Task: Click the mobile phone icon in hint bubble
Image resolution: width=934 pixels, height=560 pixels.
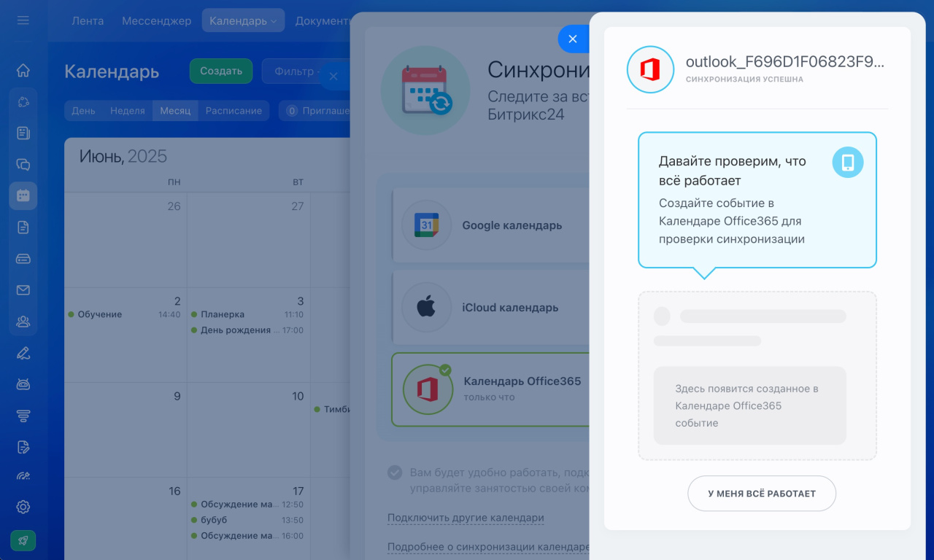Action: 848,162
